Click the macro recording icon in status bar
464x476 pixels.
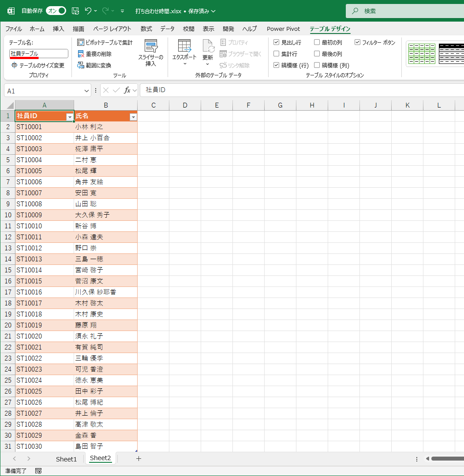[x=38, y=471]
